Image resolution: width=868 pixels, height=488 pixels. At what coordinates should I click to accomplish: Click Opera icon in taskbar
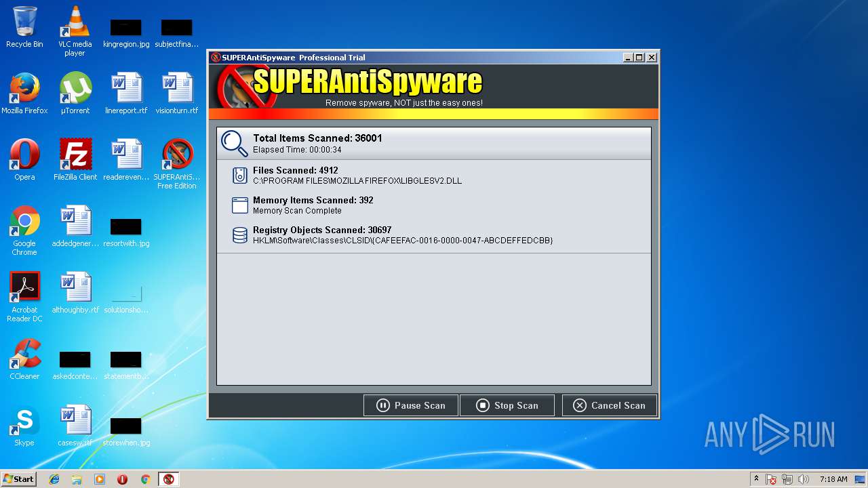[123, 479]
